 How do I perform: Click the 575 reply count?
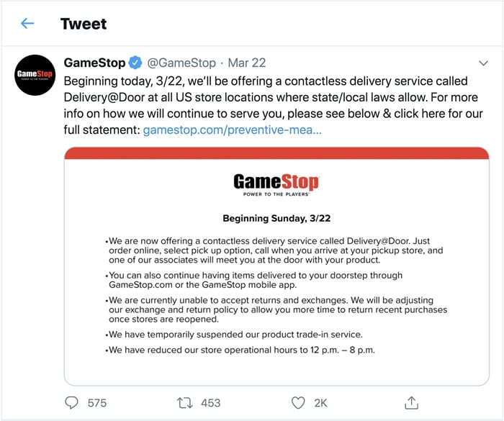[99, 403]
